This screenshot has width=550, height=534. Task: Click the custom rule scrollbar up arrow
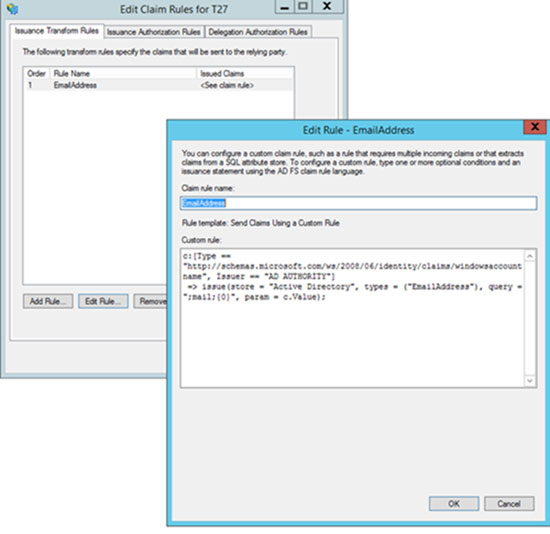click(530, 256)
